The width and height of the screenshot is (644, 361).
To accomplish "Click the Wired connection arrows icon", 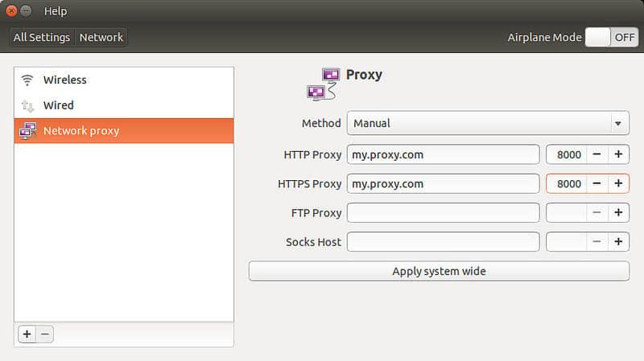I will (28, 105).
